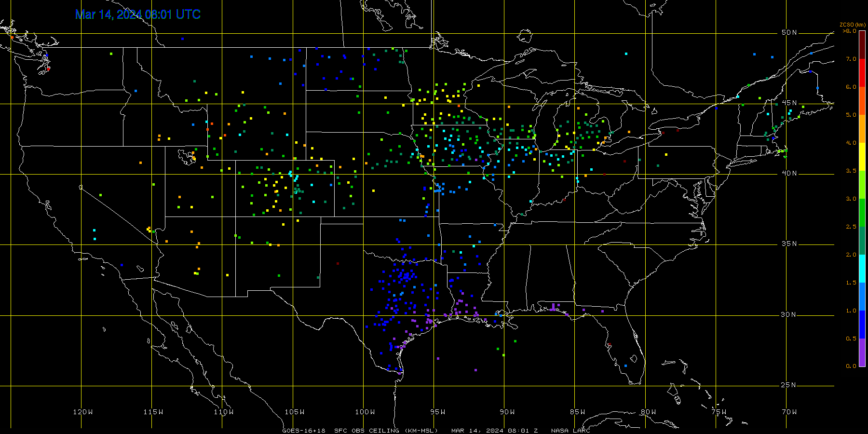Click the '110 W' longitude label

[224, 412]
